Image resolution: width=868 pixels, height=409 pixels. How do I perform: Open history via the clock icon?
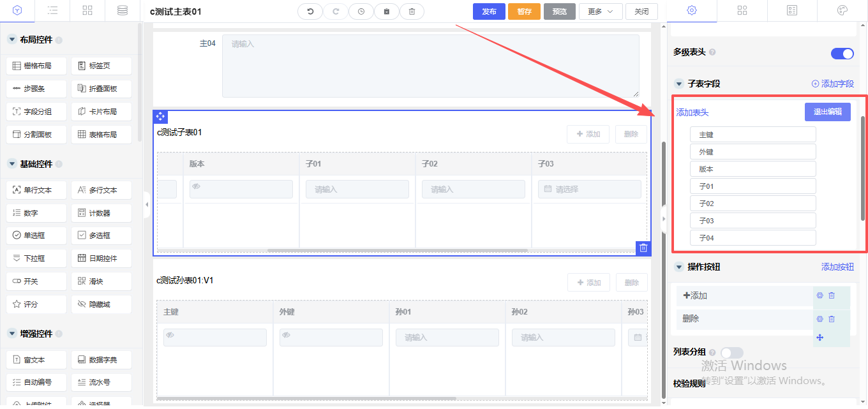(361, 11)
